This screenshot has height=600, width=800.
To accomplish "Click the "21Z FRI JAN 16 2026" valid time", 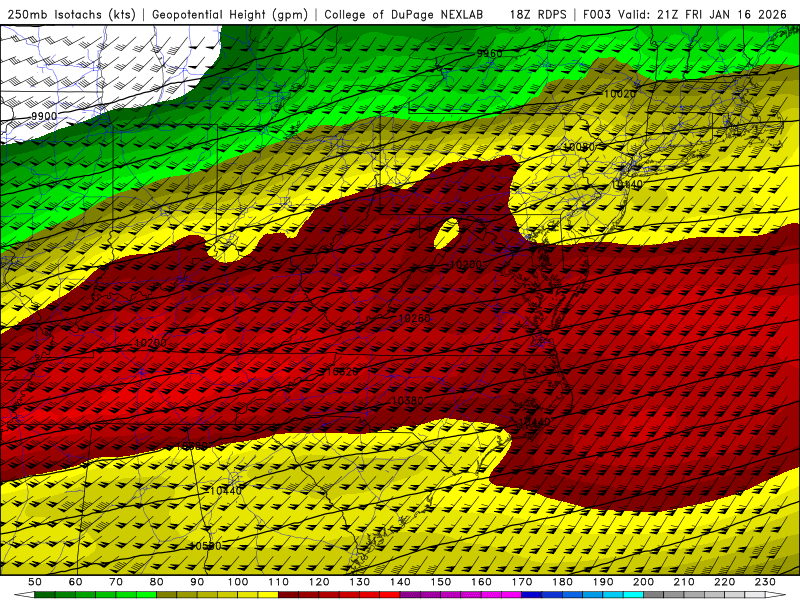I will click(722, 14).
